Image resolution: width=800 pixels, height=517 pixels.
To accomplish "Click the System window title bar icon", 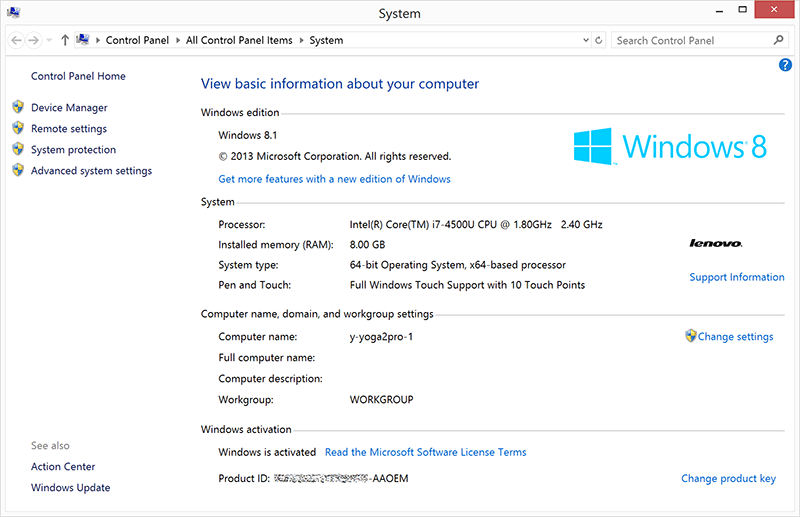I will pos(13,12).
